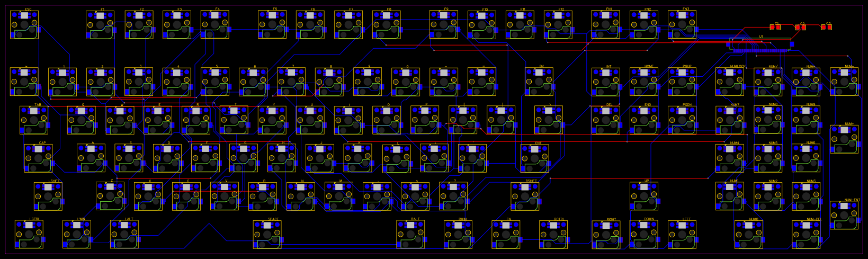Select the F5 key footprint
The image size is (868, 259).
click(x=272, y=25)
